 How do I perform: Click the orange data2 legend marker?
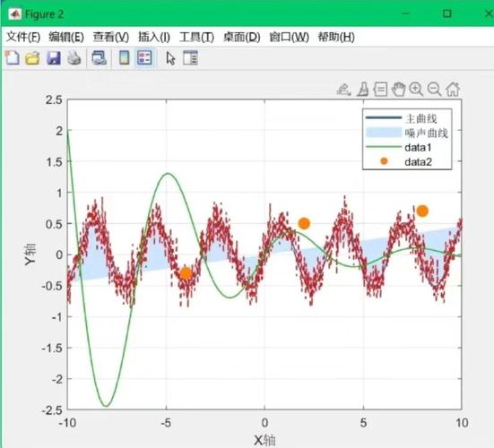(x=384, y=161)
